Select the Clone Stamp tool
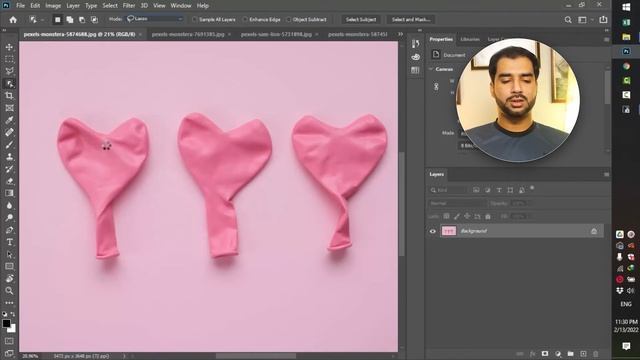 point(9,157)
